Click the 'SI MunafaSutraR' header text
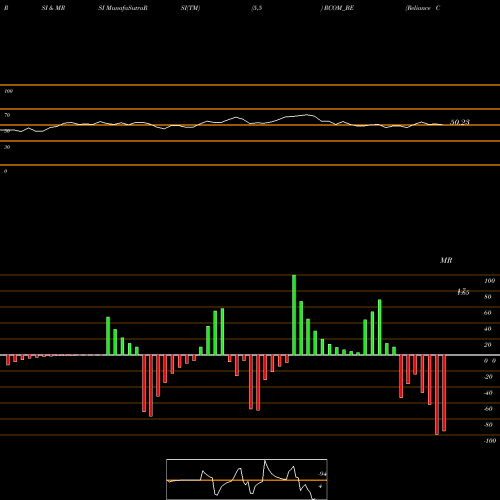The width and height of the screenshot is (500, 500). 123,8
